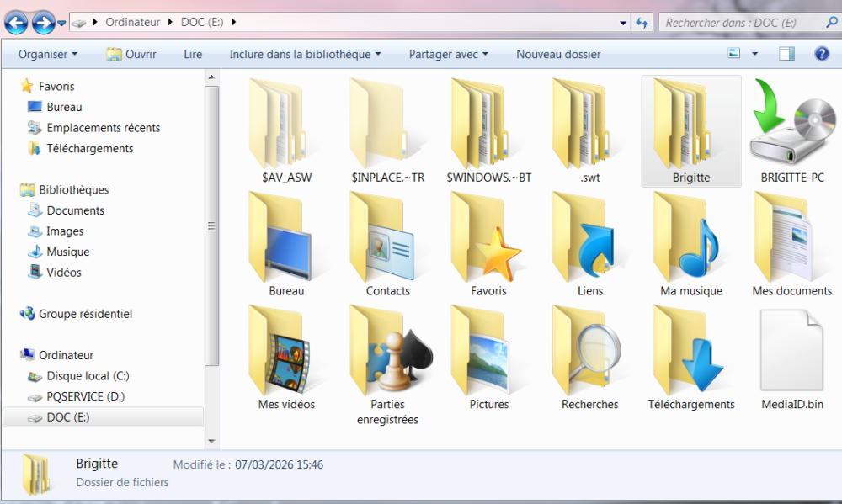842x504 pixels.
Task: Select the Bureau folder in file list
Action: 286,244
